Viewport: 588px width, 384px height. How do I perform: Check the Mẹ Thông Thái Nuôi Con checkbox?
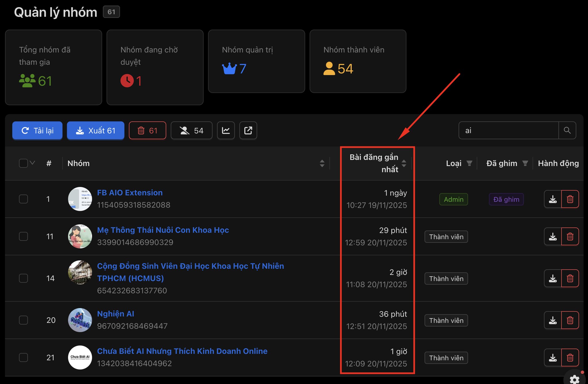(23, 236)
